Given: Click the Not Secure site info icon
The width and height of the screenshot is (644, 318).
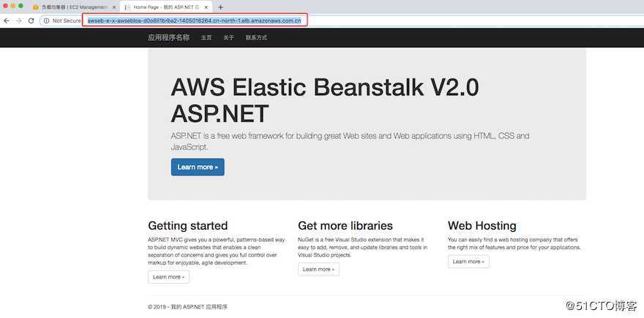Looking at the screenshot, I should click(x=46, y=20).
